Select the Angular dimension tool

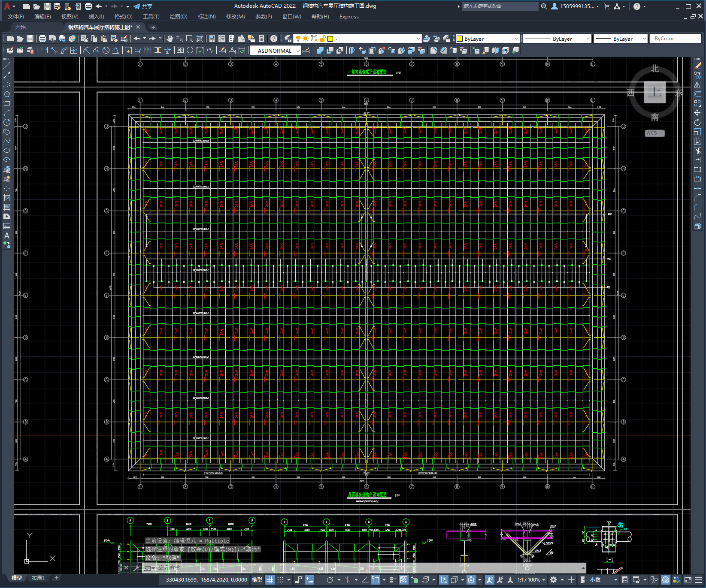115,50
